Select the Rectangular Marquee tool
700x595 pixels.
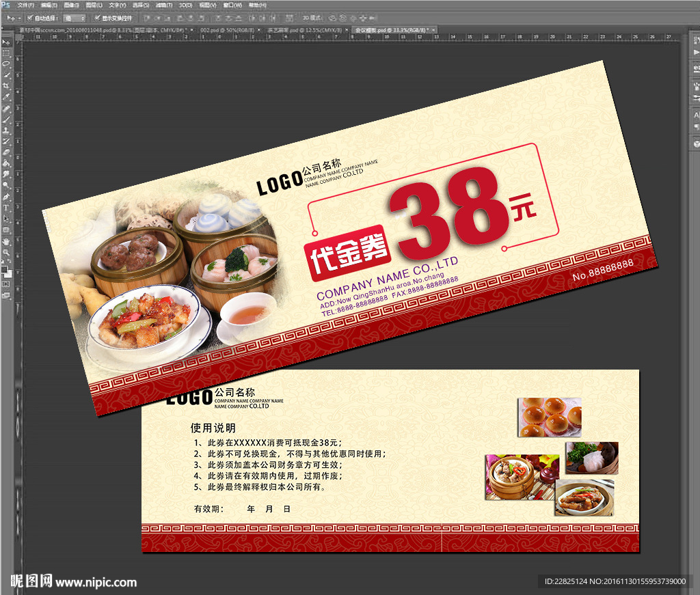pyautogui.click(x=6, y=53)
